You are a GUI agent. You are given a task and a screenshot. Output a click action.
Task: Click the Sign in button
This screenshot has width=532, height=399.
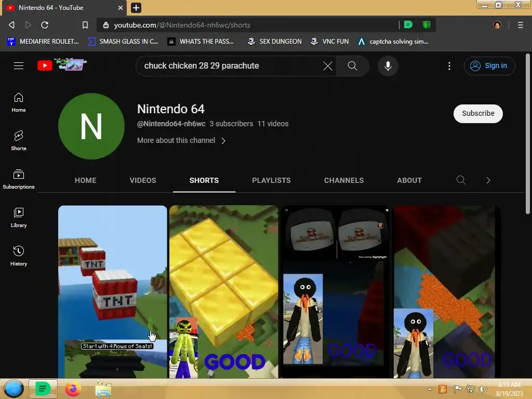489,66
